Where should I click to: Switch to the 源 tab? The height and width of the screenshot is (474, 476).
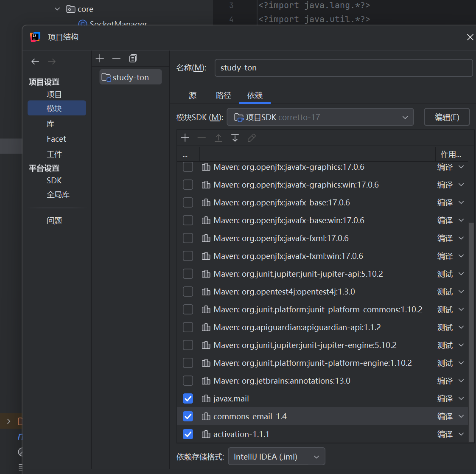193,95
